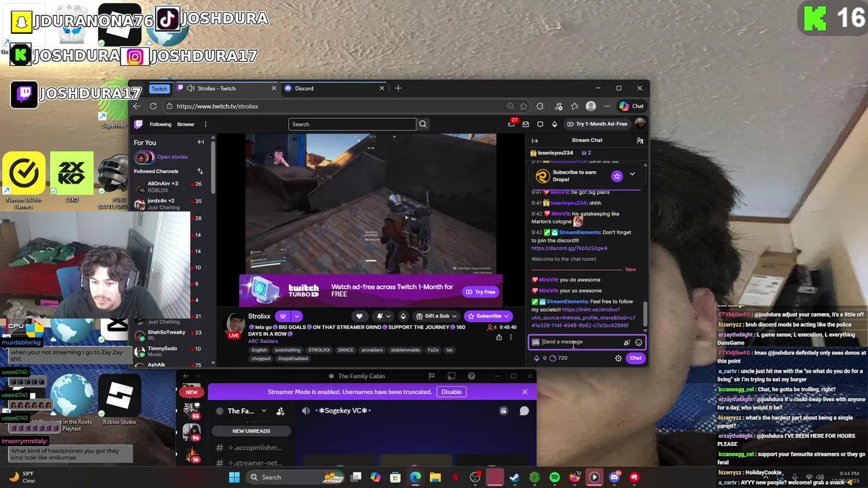Viewport: 868px width, 488px height.
Task: Open the Windows Start menu
Action: (234, 477)
